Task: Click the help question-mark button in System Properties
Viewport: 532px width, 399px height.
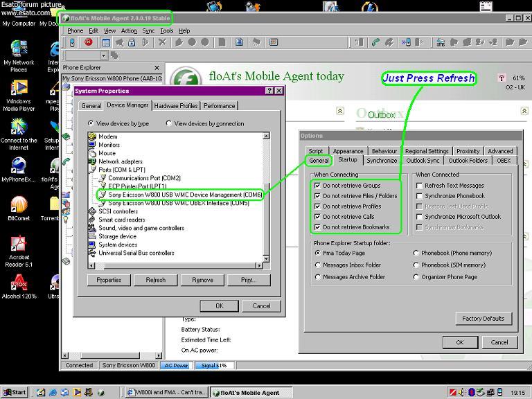Action: (269, 91)
